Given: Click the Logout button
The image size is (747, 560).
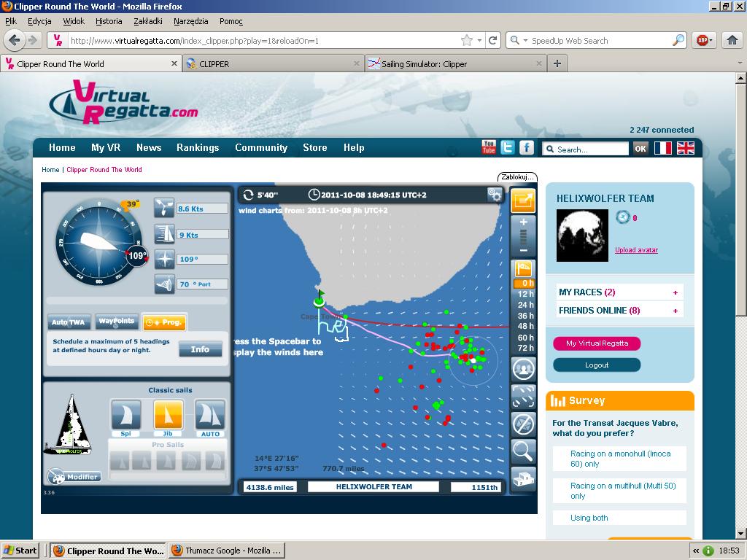Looking at the screenshot, I should (596, 365).
